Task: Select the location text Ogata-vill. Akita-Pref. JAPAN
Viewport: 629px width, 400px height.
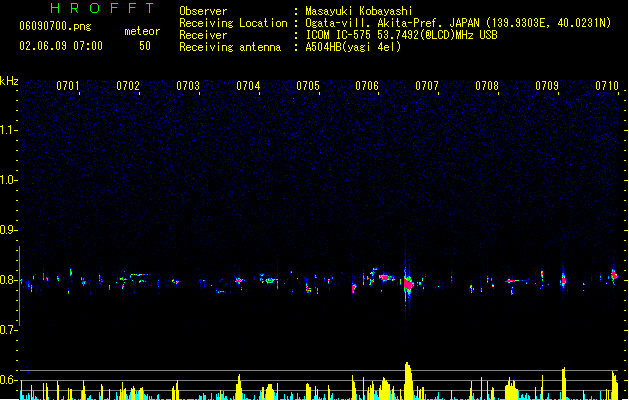Action: click(x=392, y=23)
